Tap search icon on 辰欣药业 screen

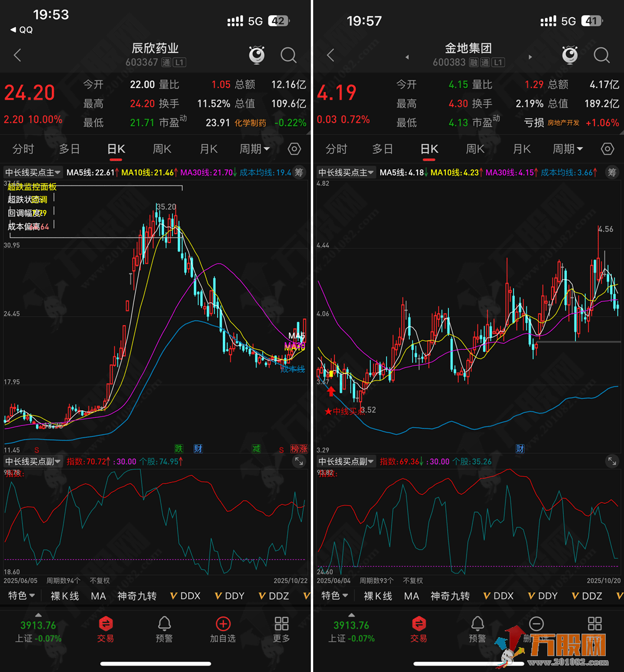point(288,55)
